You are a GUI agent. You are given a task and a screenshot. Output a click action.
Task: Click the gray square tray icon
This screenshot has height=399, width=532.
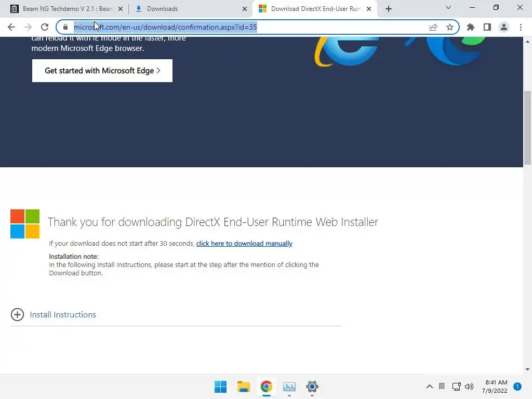(x=442, y=386)
